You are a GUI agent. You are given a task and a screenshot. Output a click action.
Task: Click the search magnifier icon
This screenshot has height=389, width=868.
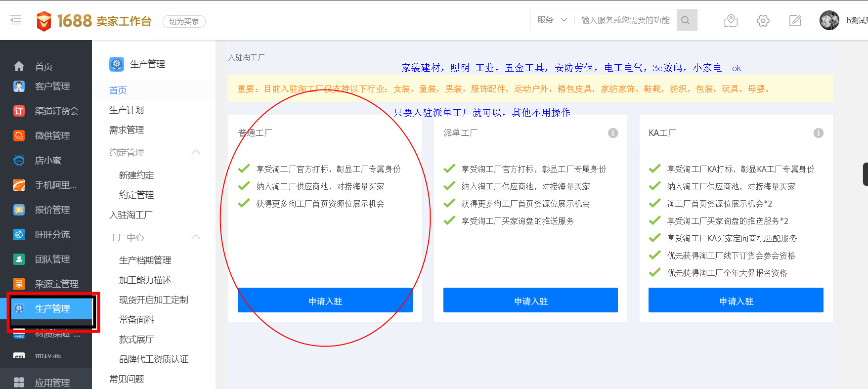click(686, 20)
